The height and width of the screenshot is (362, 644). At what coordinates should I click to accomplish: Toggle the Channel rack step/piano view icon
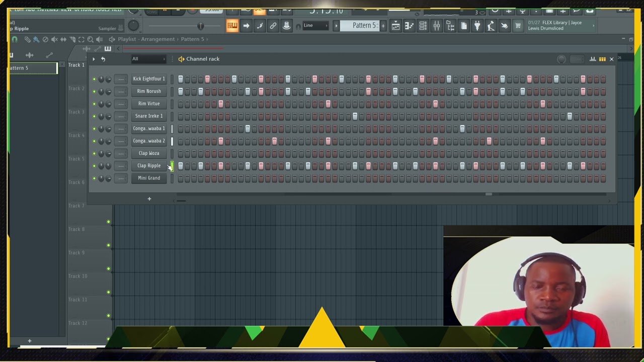(602, 59)
